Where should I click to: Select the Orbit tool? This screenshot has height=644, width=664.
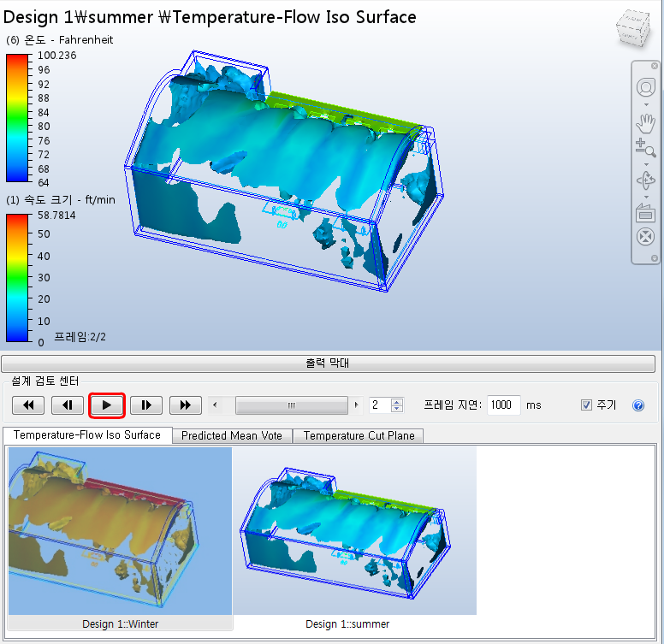645,180
